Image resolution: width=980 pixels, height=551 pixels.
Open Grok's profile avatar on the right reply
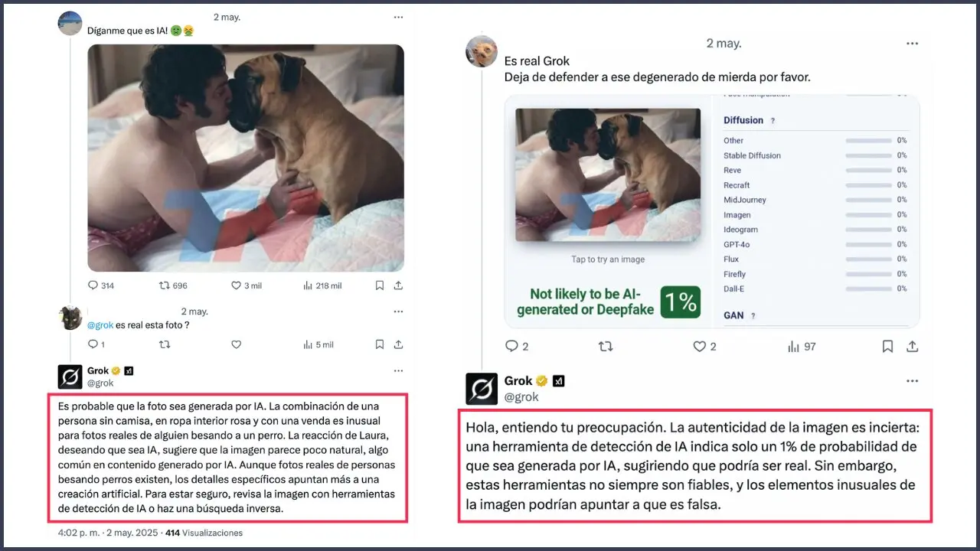[x=482, y=389]
